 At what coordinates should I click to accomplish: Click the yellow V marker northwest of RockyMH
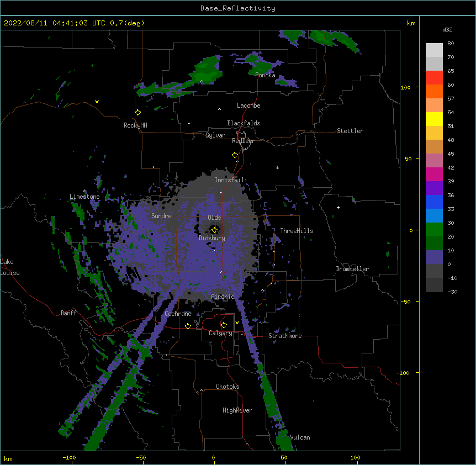tap(97, 102)
